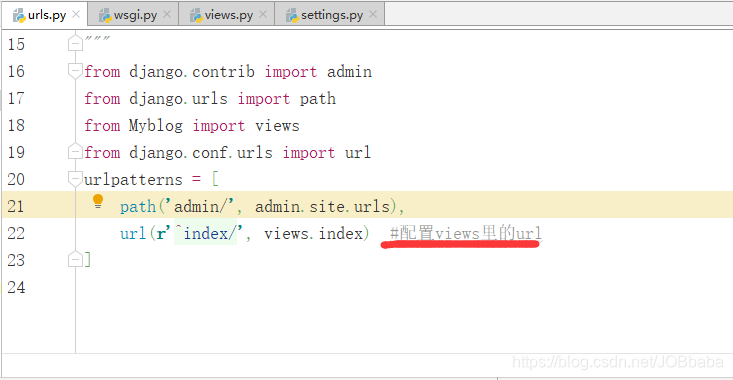Click imported name 'admin' on line 16
This screenshot has width=733, height=380.
[x=349, y=72]
